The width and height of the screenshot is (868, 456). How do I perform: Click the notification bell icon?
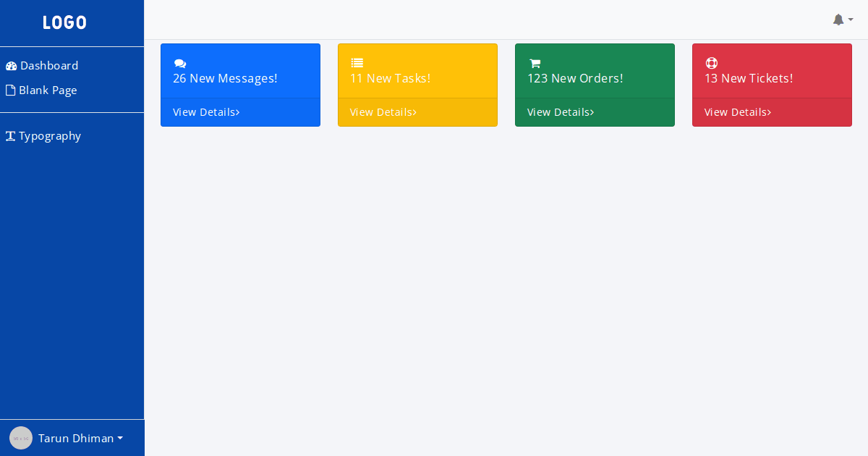pyautogui.click(x=838, y=20)
